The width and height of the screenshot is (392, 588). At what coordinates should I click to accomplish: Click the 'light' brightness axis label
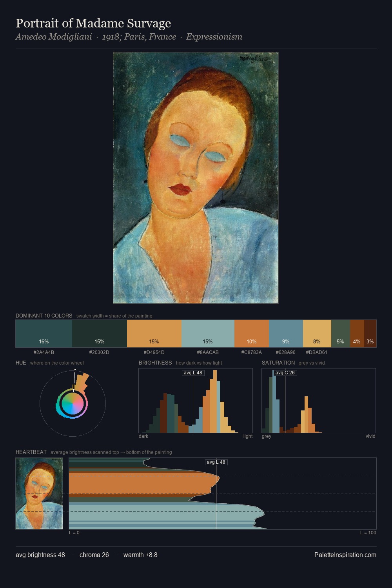coord(248,436)
